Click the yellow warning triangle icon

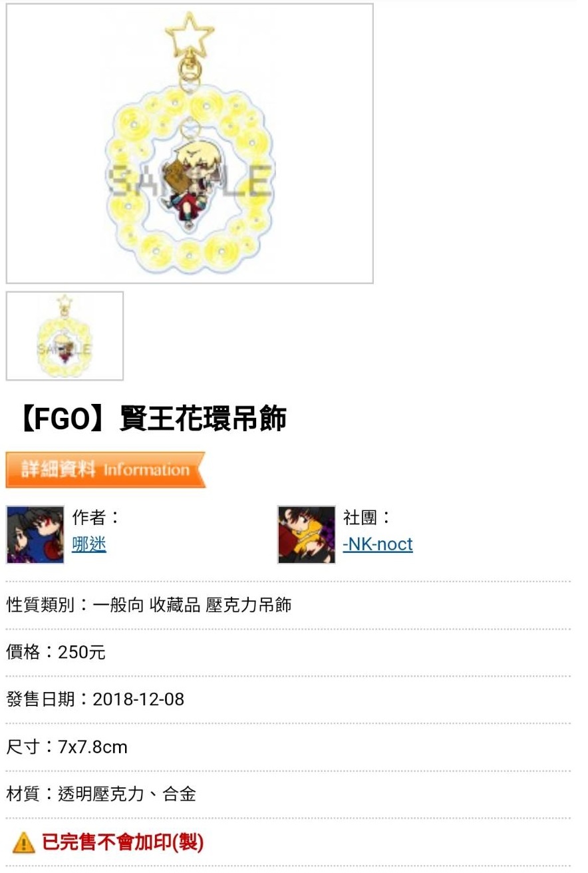(24, 843)
